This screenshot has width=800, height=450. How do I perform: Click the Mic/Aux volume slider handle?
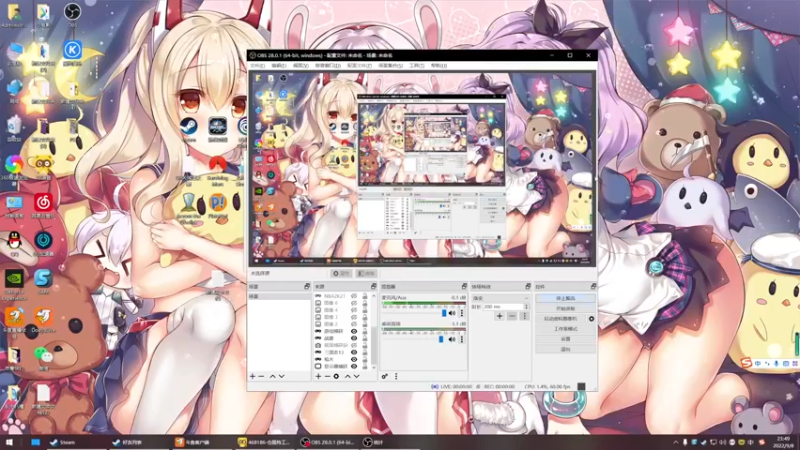point(443,313)
